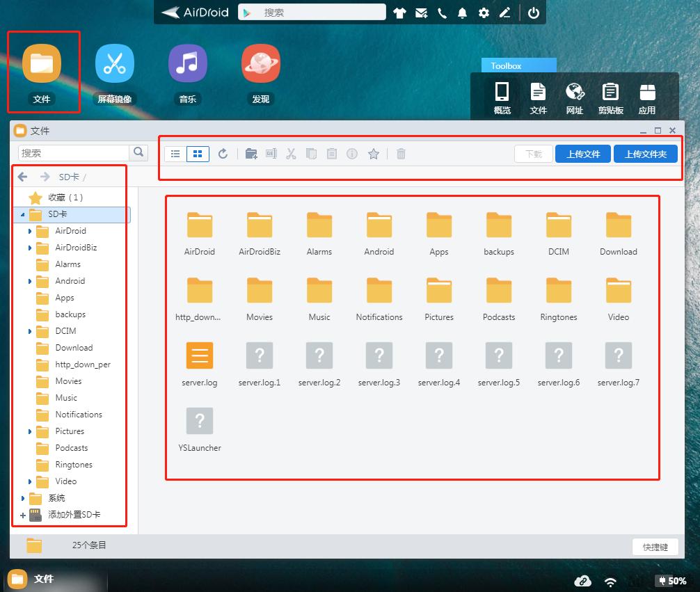This screenshot has width=700, height=592.
Task: Open the 剪贴板 clipboard tool in Toolbox
Action: tap(610, 98)
